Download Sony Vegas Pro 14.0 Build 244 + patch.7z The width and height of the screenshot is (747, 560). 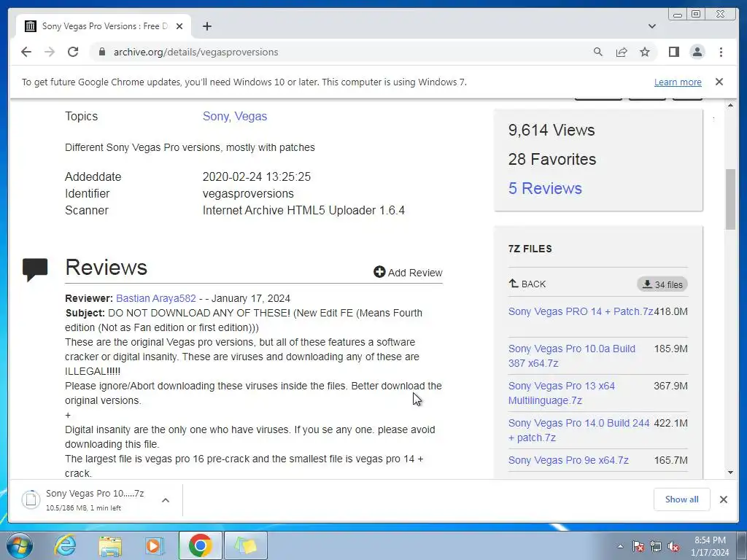click(578, 430)
